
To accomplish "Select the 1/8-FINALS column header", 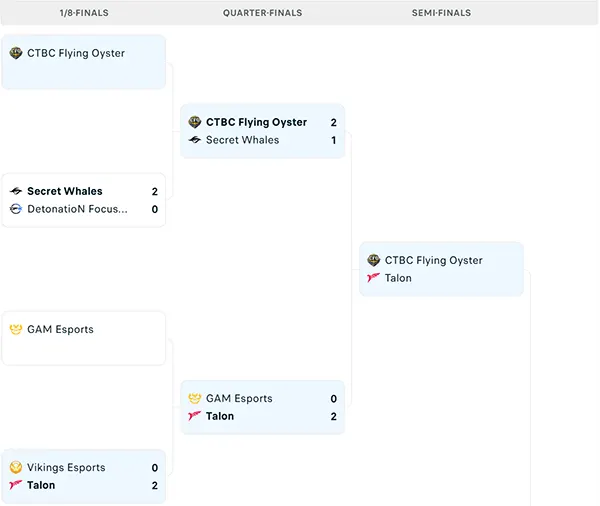I will (84, 13).
